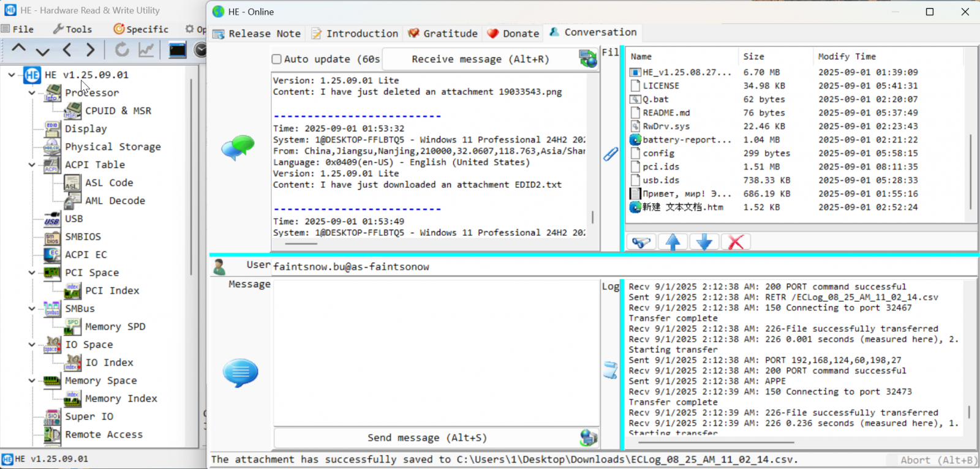Click the paperclip attachment icon
The width and height of the screenshot is (980, 469).
click(611, 154)
